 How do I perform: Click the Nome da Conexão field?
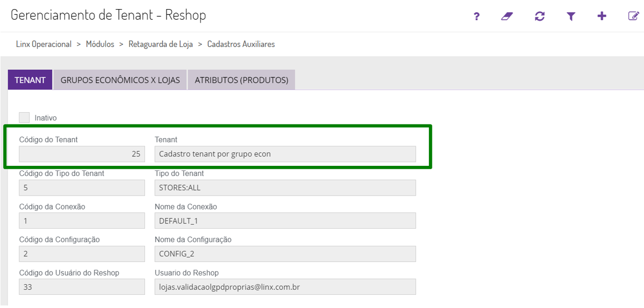(285, 221)
